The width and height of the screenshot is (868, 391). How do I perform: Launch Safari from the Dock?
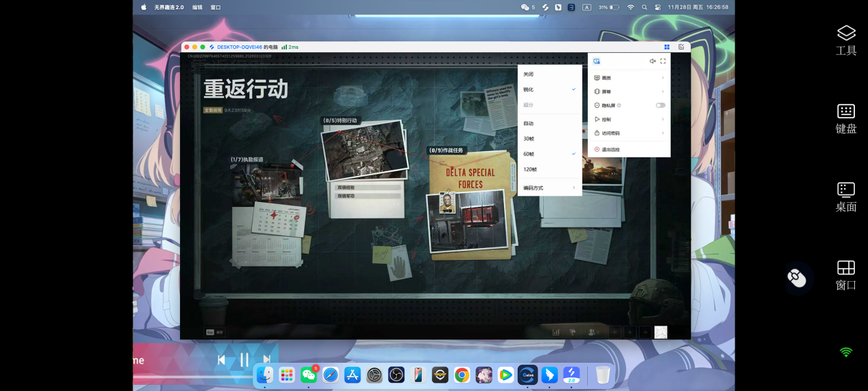coord(331,375)
